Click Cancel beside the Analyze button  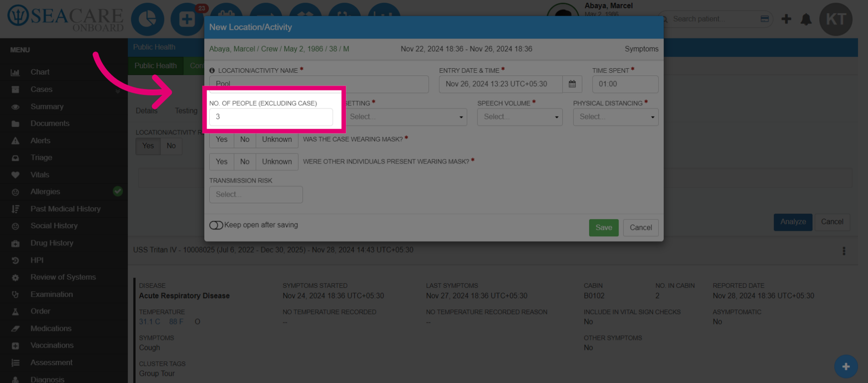[x=832, y=222]
